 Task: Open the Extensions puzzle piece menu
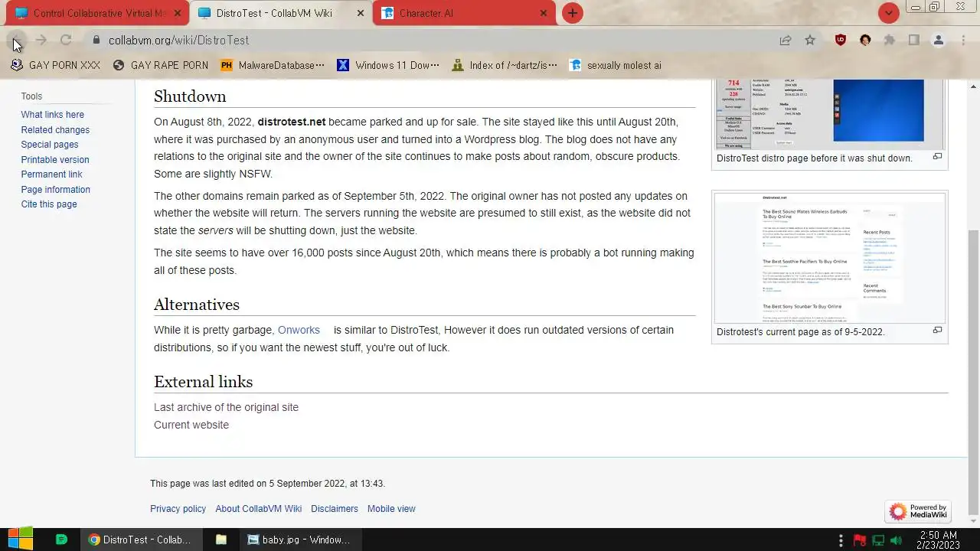890,40
